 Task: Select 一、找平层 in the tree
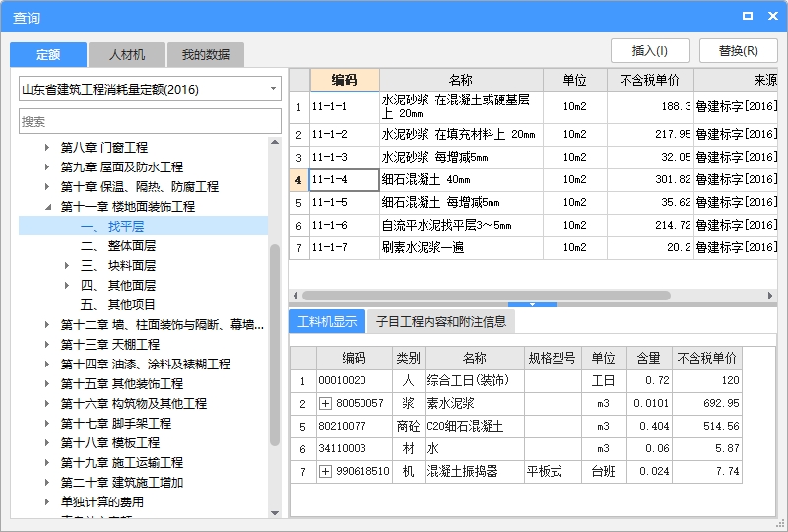(143, 227)
